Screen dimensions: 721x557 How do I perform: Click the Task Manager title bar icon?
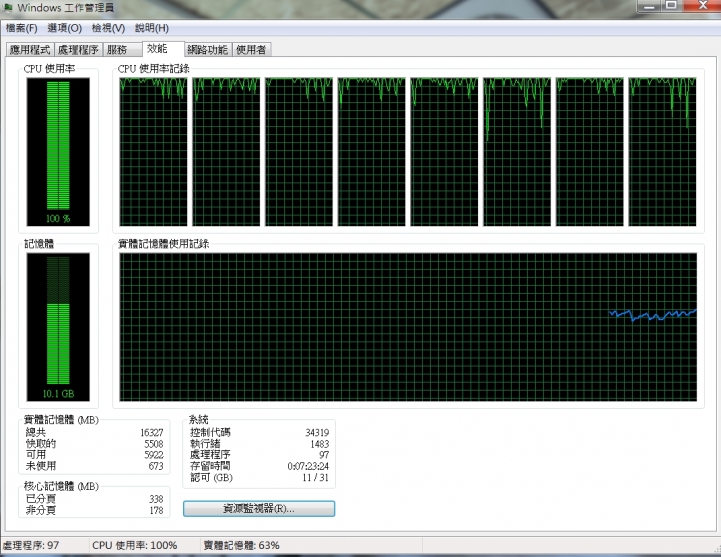7,8
